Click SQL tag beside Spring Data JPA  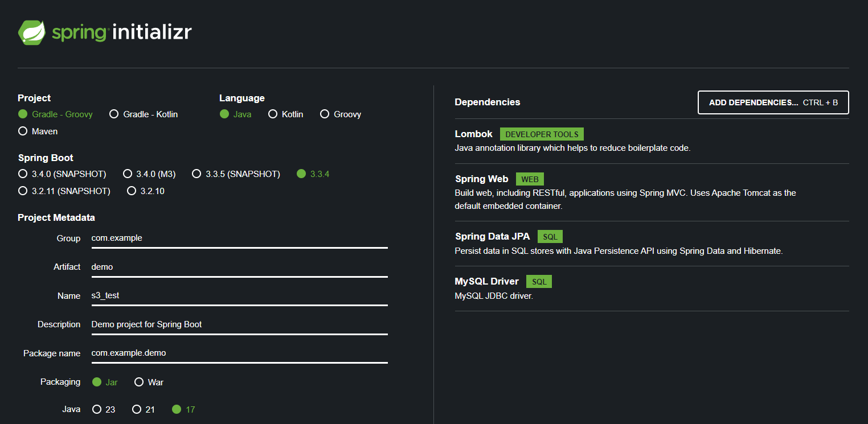click(550, 237)
